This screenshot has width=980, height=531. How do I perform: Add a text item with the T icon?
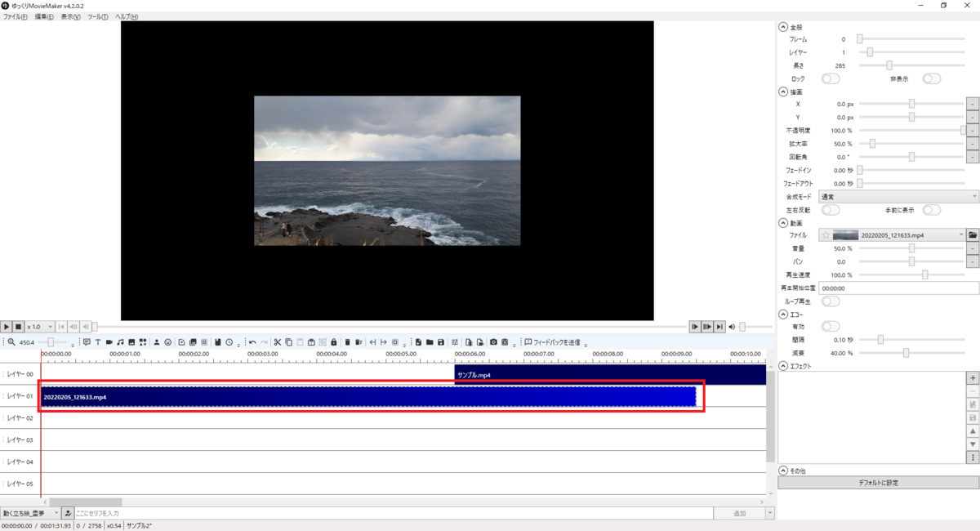pyautogui.click(x=97, y=341)
